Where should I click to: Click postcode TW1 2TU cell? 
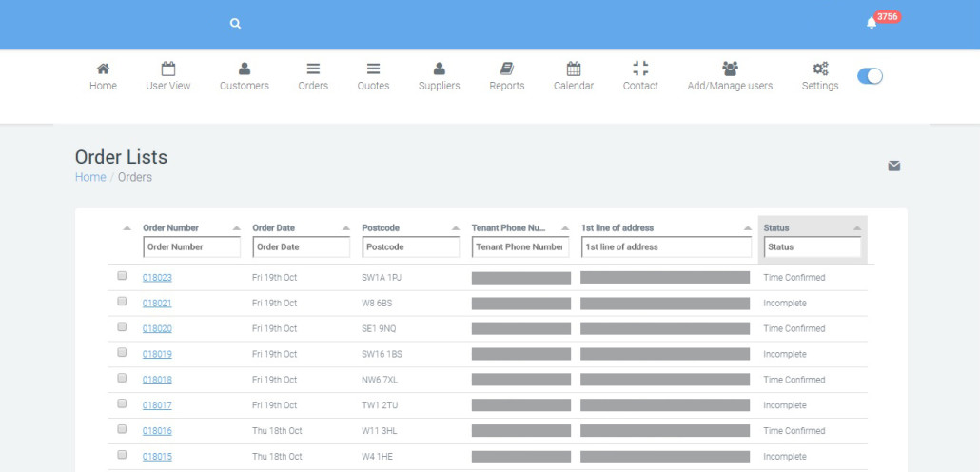pos(380,405)
